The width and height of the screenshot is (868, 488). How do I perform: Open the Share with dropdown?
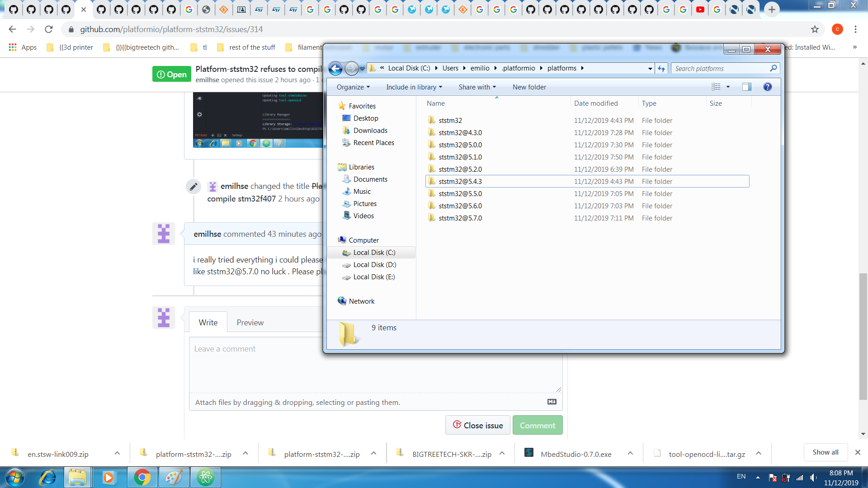tap(476, 87)
